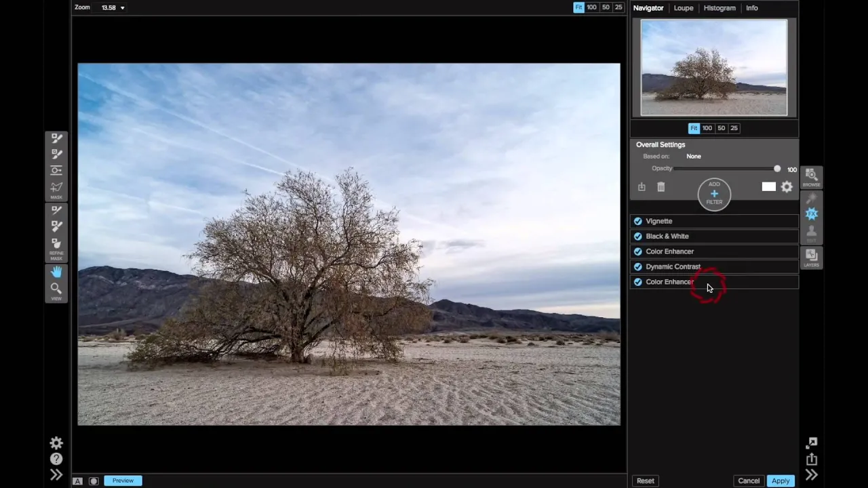The width and height of the screenshot is (868, 488).
Task: Click the Reset button
Action: (646, 481)
